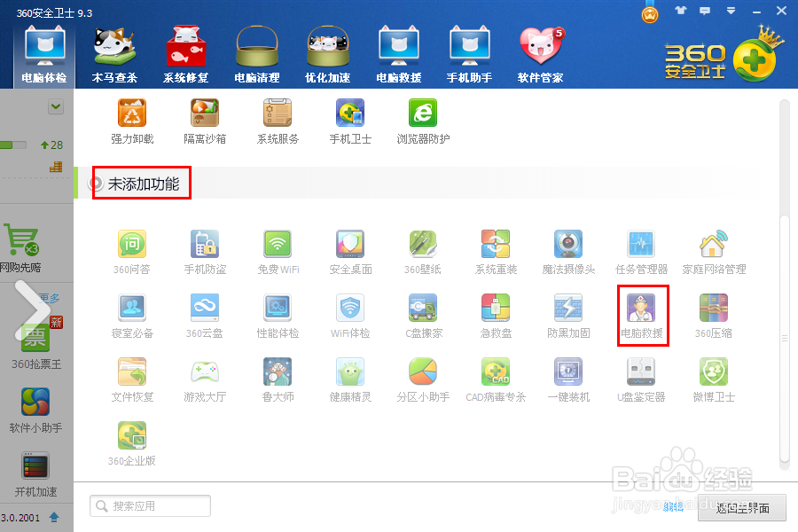Screen dimensions: 798x532
Task: Open the 手机助手 tab
Action: click(469, 56)
